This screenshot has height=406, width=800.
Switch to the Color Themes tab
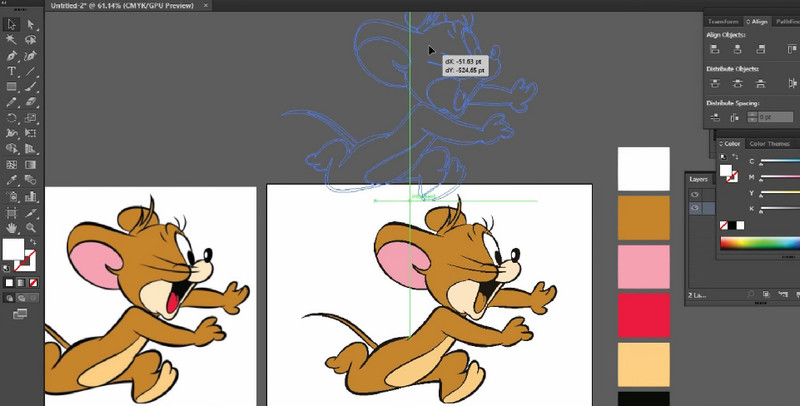pyautogui.click(x=770, y=144)
